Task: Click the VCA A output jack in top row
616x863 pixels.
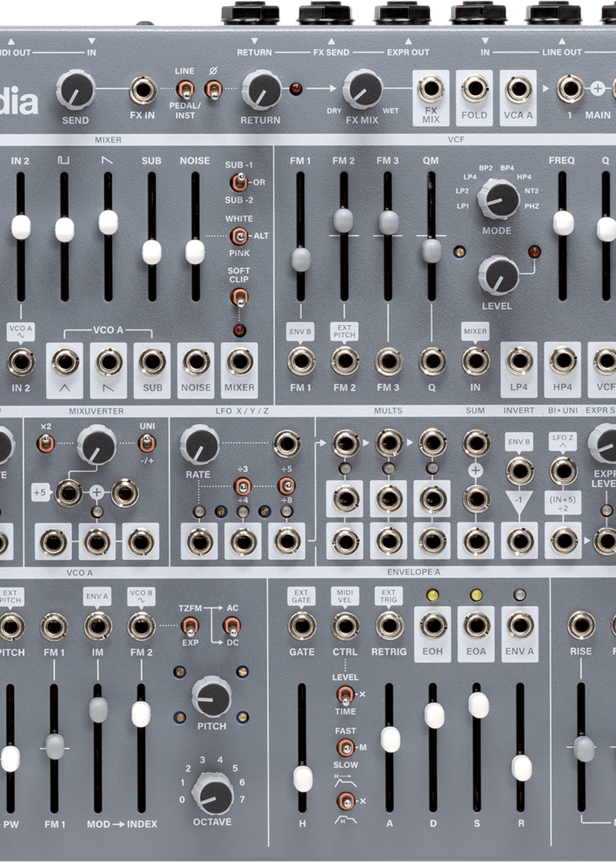Action: tap(518, 89)
